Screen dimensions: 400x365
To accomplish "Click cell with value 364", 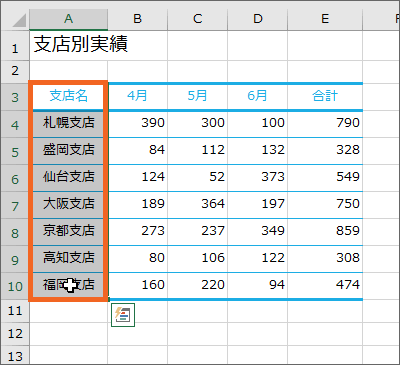I will coord(198,205).
